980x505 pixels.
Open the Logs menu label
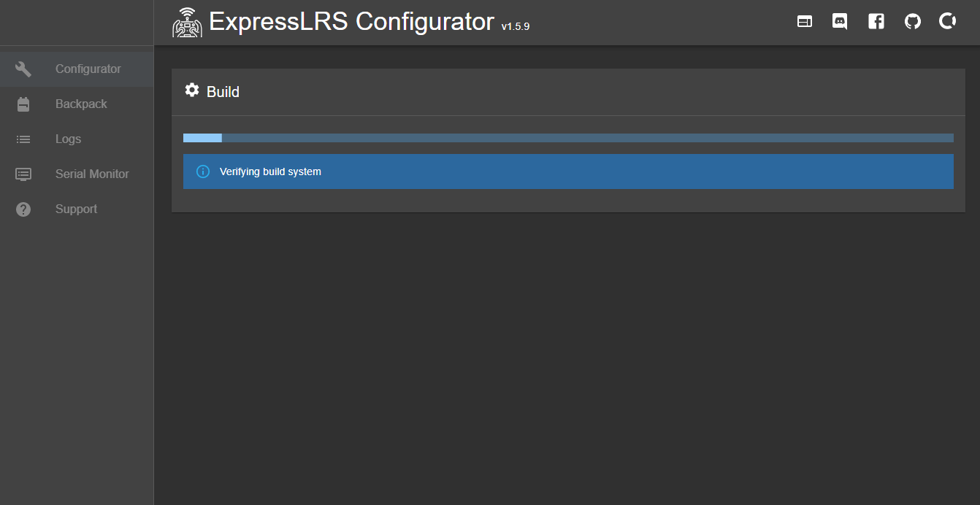68,139
